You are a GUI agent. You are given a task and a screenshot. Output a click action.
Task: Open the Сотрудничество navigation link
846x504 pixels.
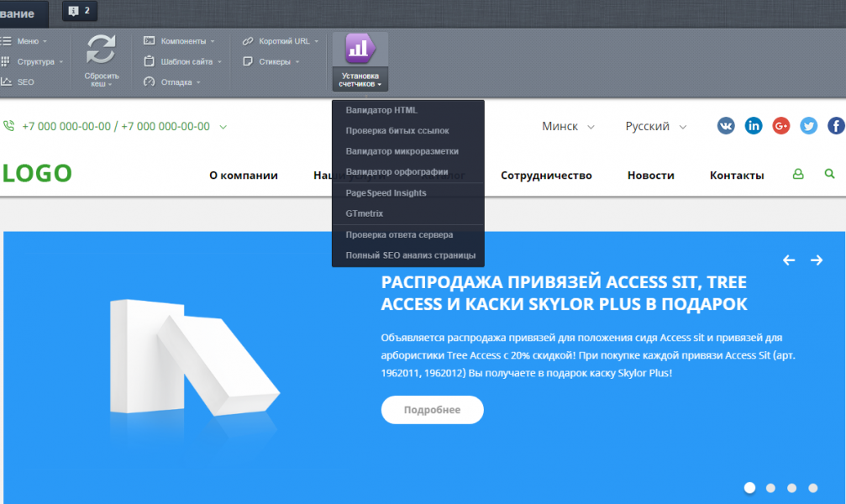pyautogui.click(x=546, y=176)
